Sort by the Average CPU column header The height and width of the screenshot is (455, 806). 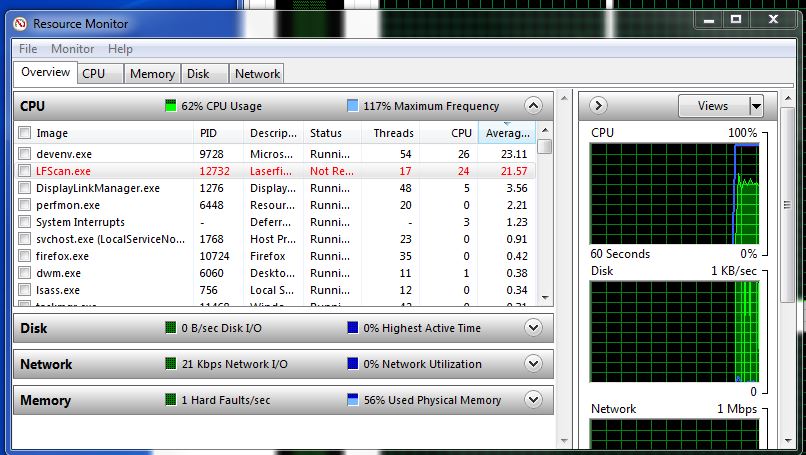(x=507, y=133)
